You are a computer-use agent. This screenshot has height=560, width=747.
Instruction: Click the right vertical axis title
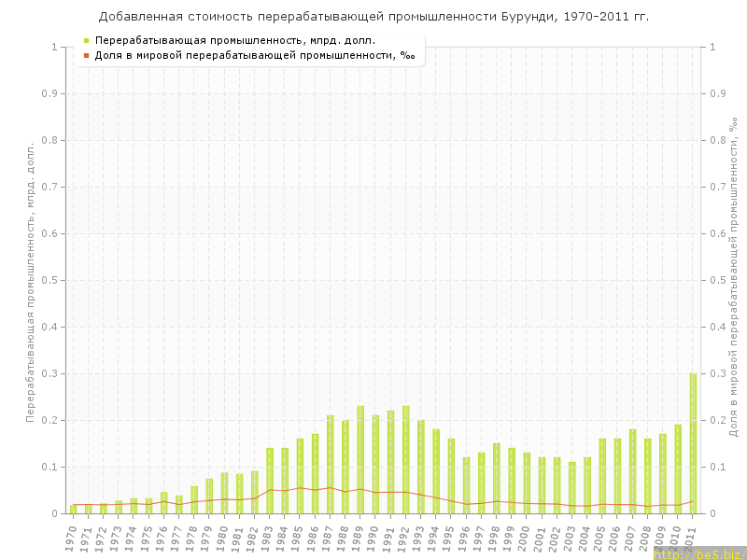click(735, 280)
